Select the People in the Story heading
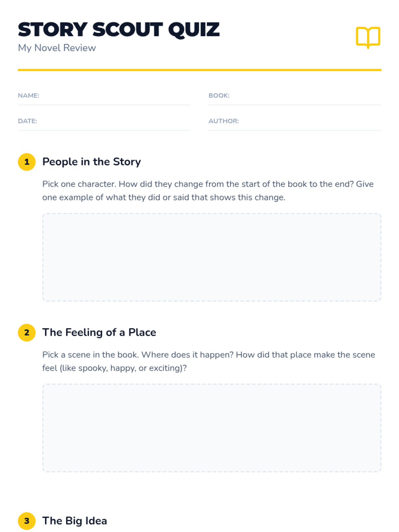 point(91,162)
